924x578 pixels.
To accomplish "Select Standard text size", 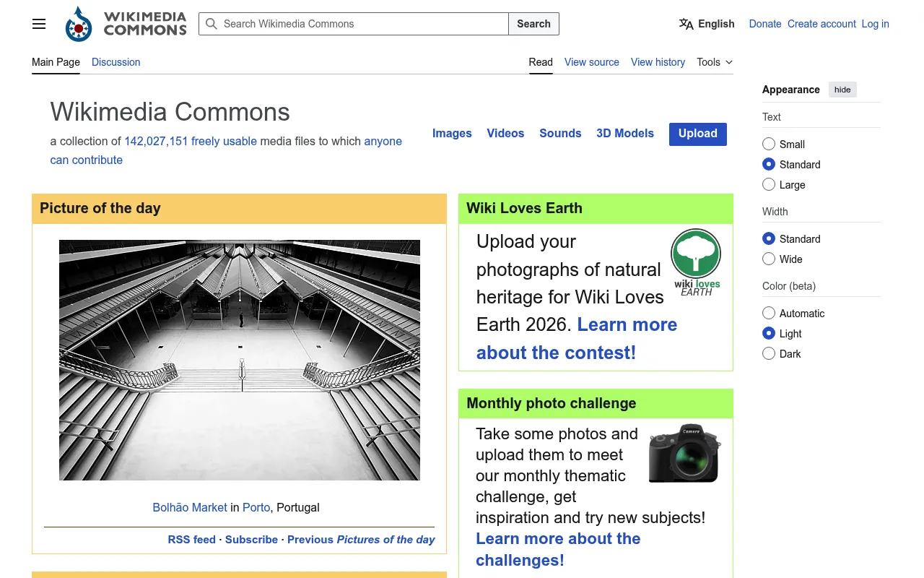I will [x=769, y=164].
